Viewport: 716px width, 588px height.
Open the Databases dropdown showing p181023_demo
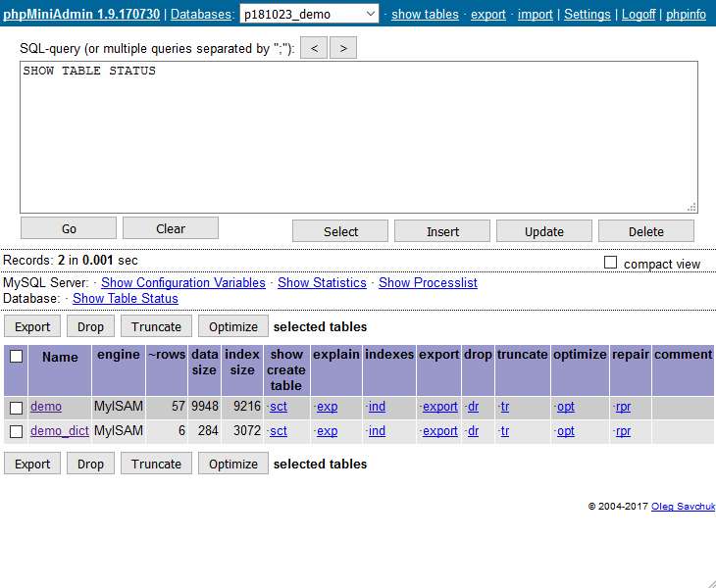pyautogui.click(x=309, y=14)
